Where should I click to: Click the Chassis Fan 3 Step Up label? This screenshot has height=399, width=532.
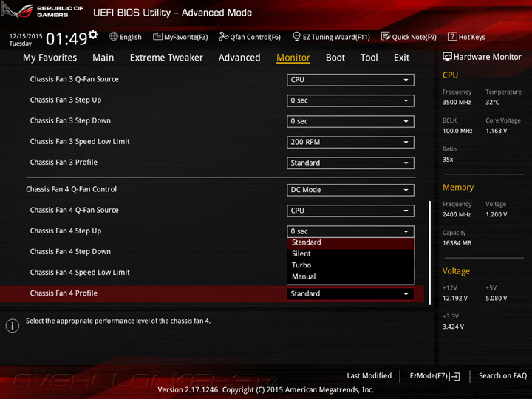66,100
